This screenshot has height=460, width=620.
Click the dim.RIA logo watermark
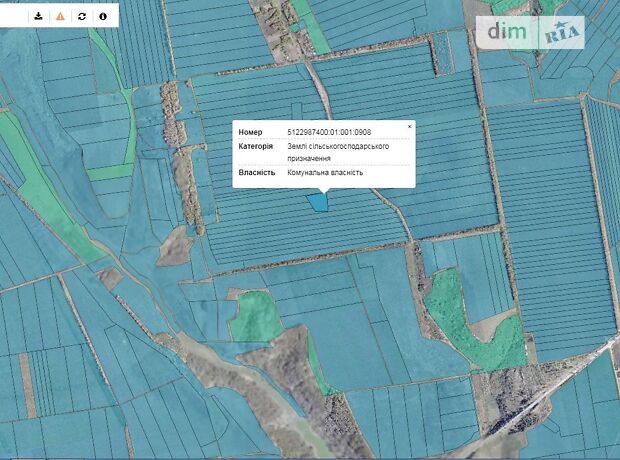pyautogui.click(x=535, y=32)
